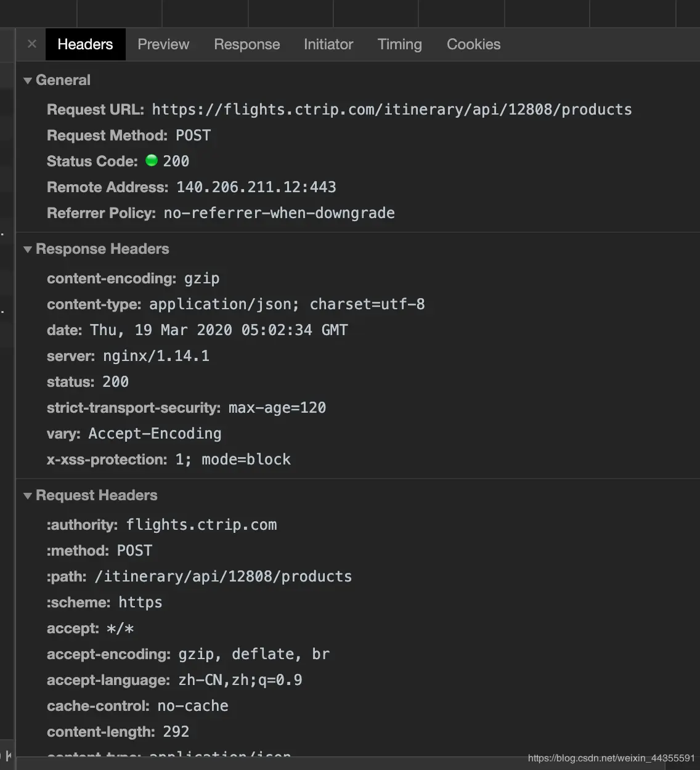
Task: Click the Request URL value
Action: pyautogui.click(x=391, y=110)
